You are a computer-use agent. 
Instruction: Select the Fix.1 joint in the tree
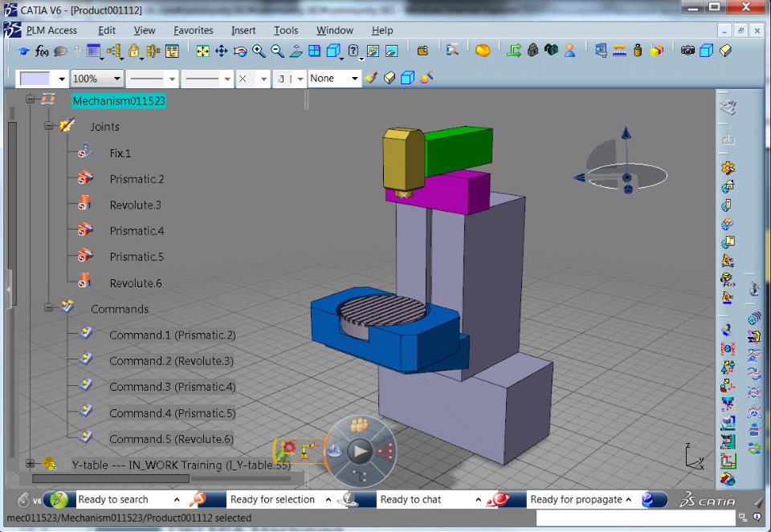click(120, 153)
